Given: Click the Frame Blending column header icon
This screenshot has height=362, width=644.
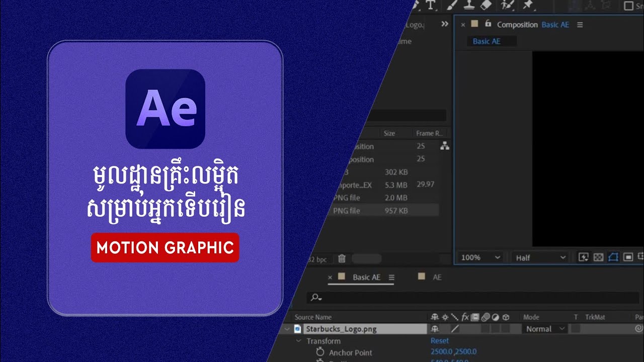Looking at the screenshot, I should [x=475, y=317].
